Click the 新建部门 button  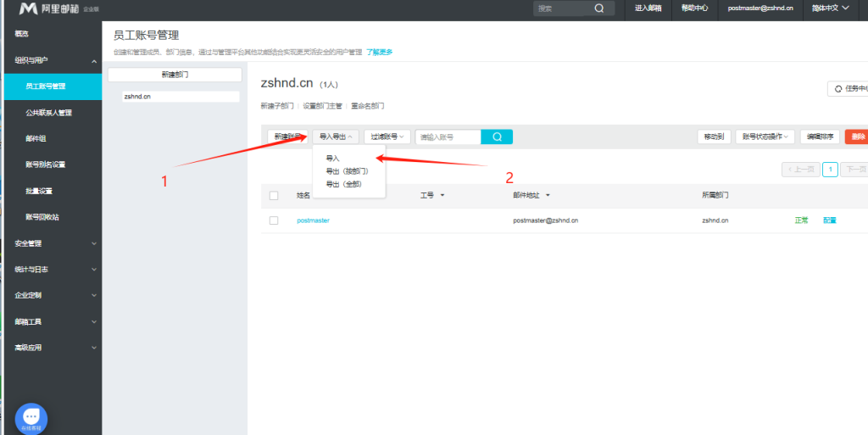pos(175,75)
